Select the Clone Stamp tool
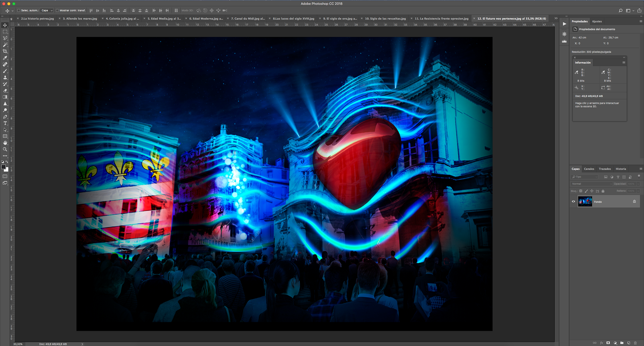The width and height of the screenshot is (644, 346). pyautogui.click(x=5, y=77)
